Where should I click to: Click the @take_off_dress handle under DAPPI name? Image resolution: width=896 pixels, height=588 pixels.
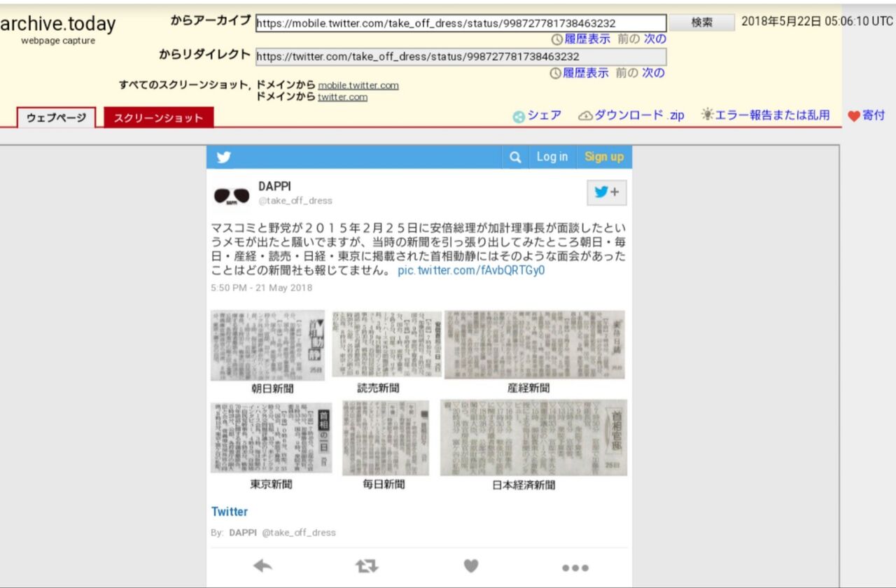point(295,201)
